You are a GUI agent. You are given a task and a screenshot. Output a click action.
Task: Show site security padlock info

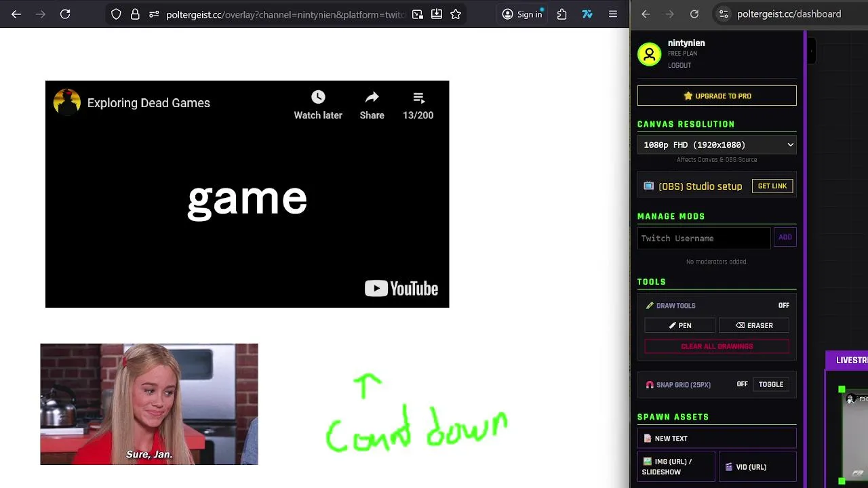(x=135, y=14)
